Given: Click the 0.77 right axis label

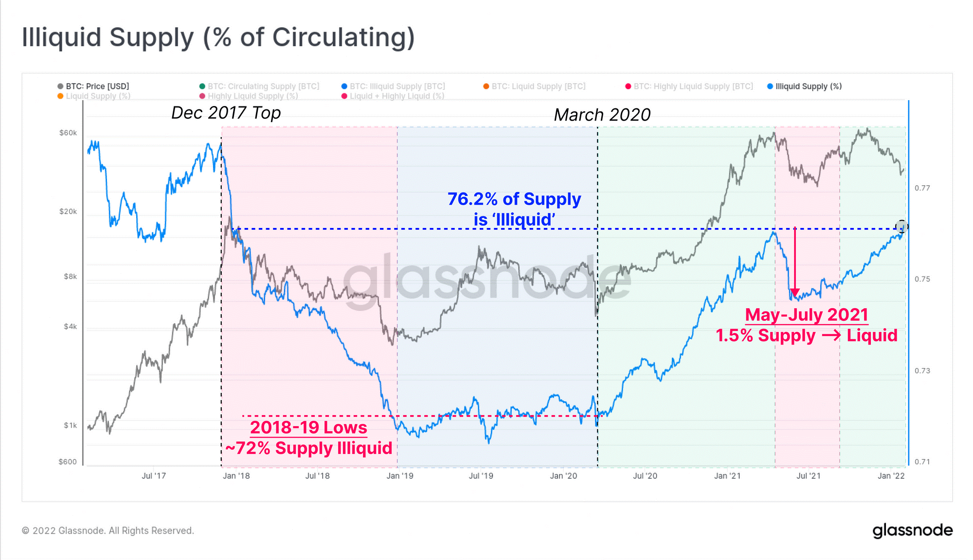Looking at the screenshot, I should pyautogui.click(x=922, y=188).
